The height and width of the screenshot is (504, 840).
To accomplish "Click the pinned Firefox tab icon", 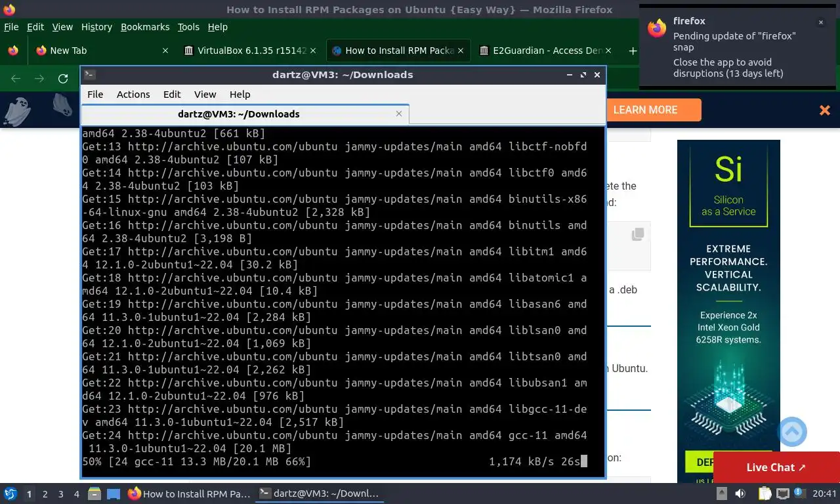I will tap(12, 51).
